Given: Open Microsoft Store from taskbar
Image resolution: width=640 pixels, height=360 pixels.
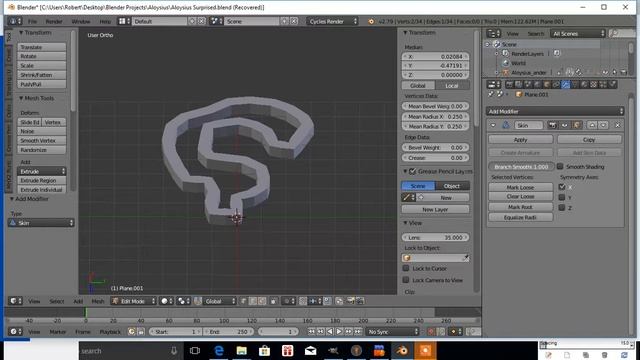Looking at the screenshot, I should (x=264, y=351).
